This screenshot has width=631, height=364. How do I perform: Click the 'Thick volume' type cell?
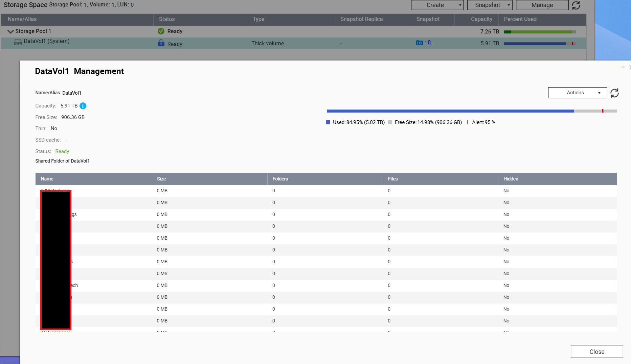coord(268,43)
